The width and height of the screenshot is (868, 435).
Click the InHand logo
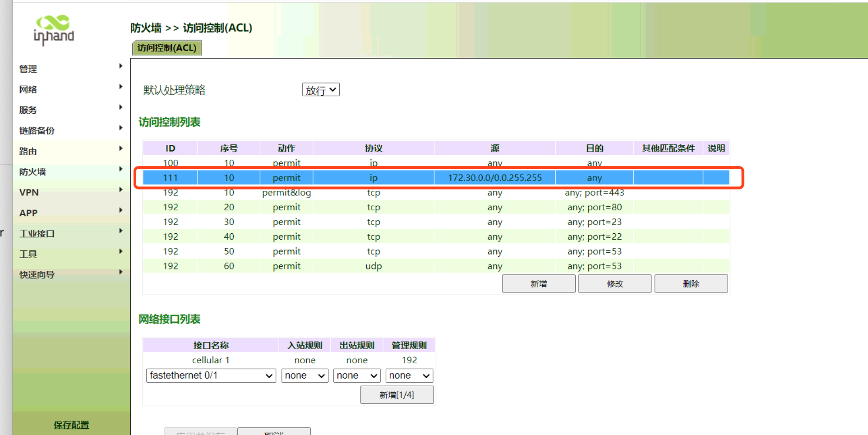(x=54, y=30)
